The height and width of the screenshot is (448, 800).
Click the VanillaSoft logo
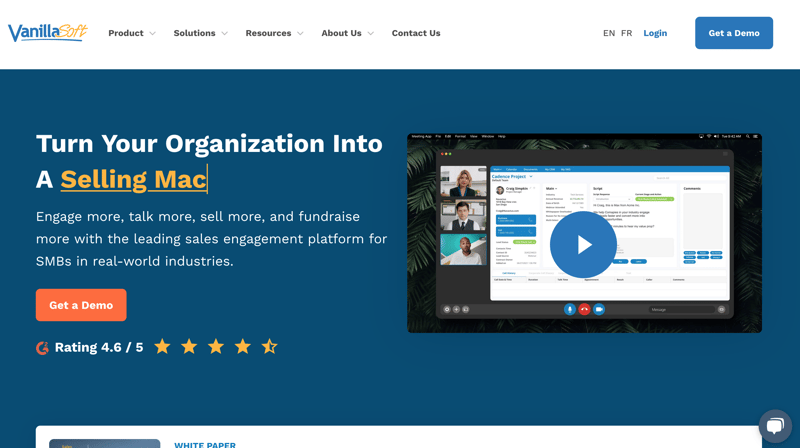47,33
